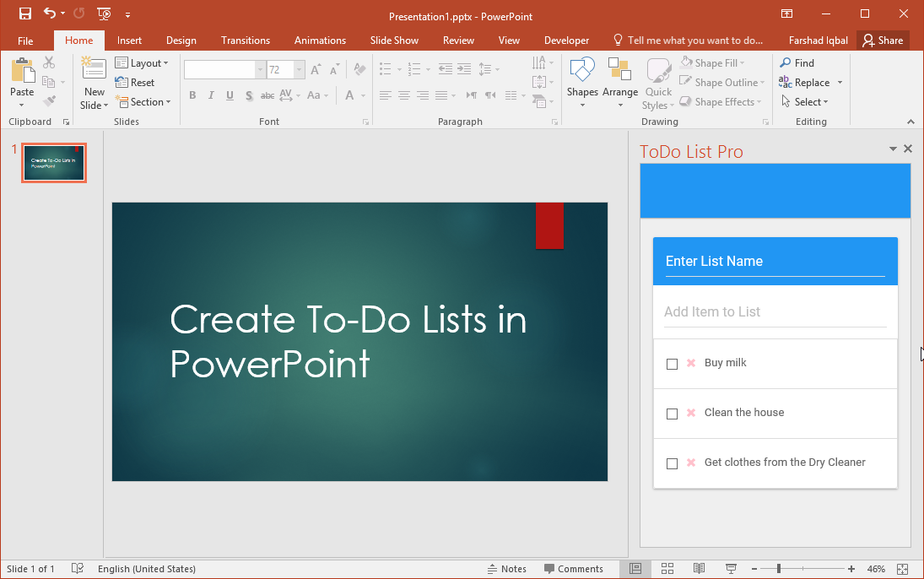Open the Insert tab
The width and height of the screenshot is (924, 579).
[129, 41]
